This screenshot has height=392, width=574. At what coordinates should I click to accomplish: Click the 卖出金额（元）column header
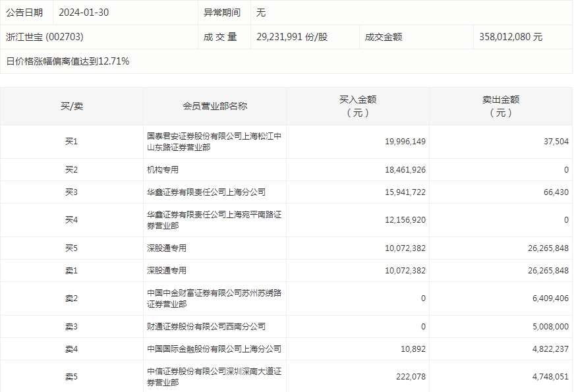coord(501,106)
